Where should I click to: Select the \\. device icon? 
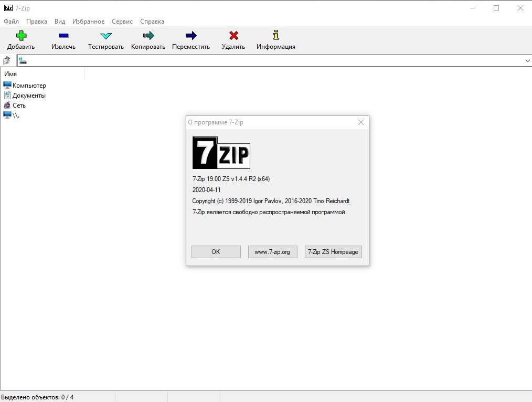(7, 114)
